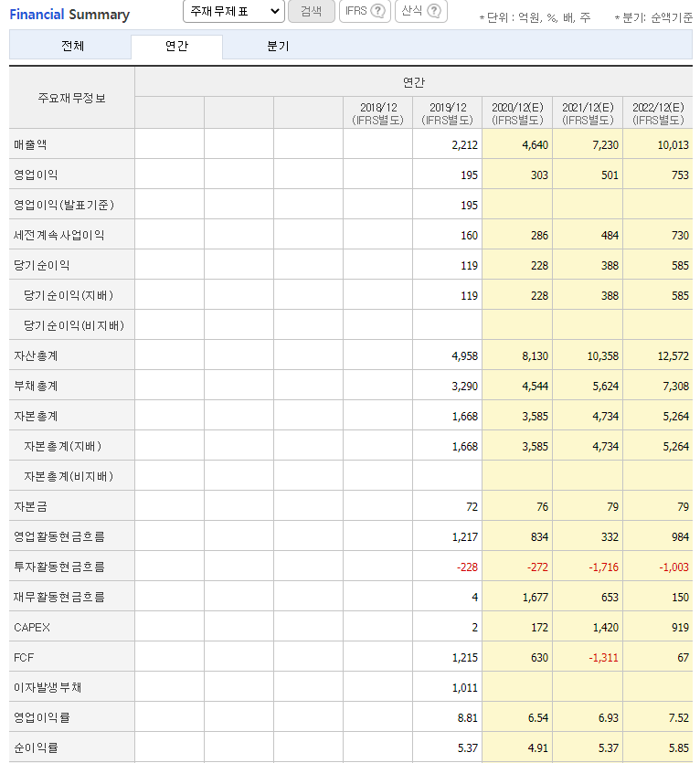This screenshot has width=700, height=763.
Task: Click the 자산총계 value 12,572
Action: 673,356
